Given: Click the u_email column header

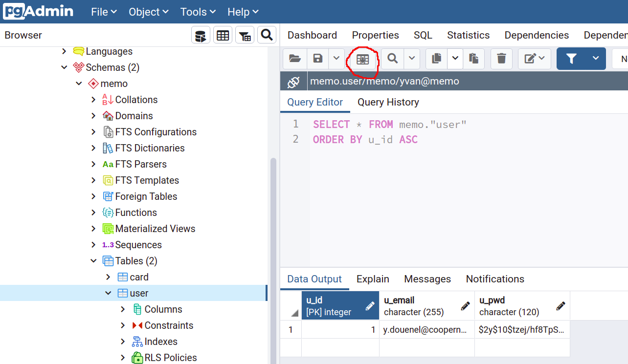Looking at the screenshot, I should pos(427,306).
